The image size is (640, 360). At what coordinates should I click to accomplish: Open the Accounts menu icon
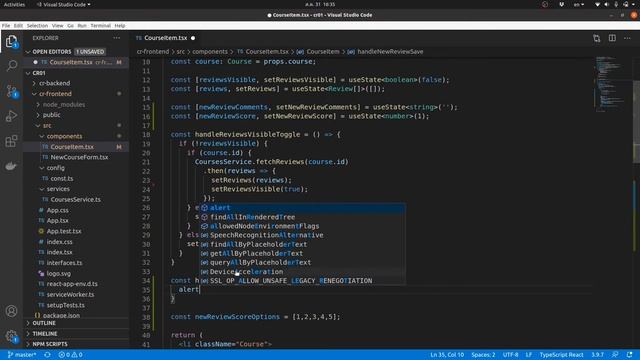[11, 311]
